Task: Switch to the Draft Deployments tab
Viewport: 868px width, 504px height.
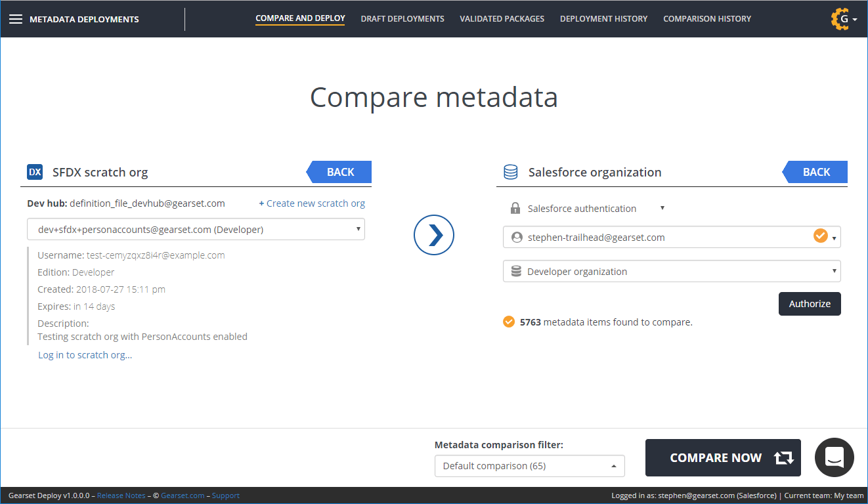Action: pyautogui.click(x=402, y=19)
